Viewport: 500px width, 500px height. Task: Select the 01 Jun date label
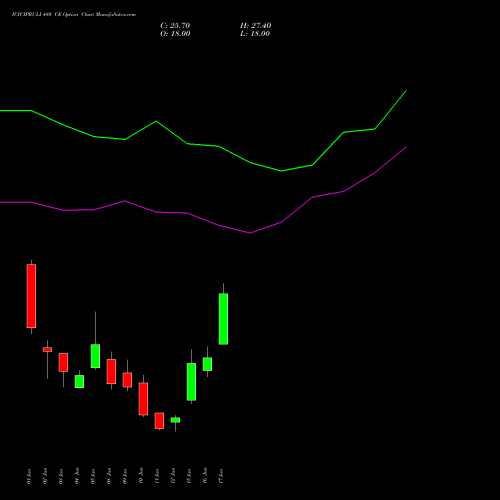pyautogui.click(x=29, y=476)
